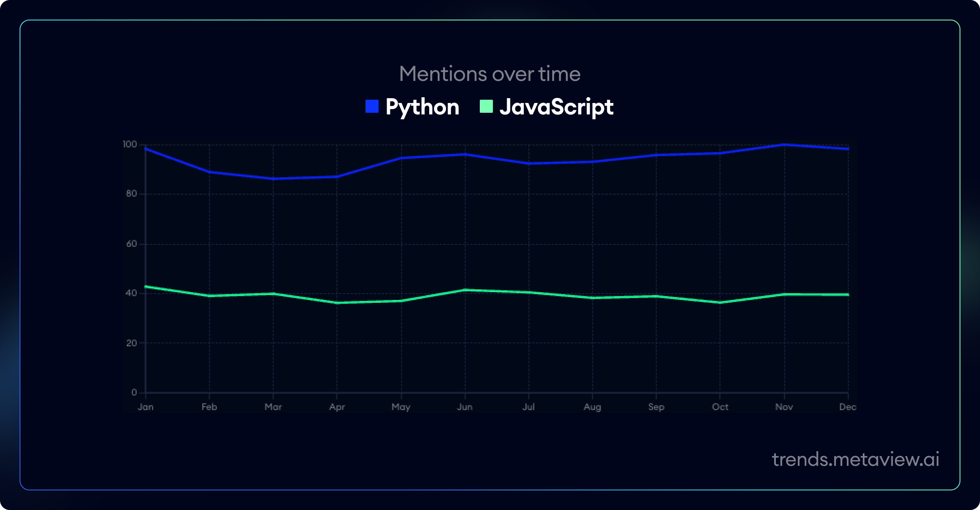
Task: Click JavaScript line point at Apr
Action: (337, 303)
